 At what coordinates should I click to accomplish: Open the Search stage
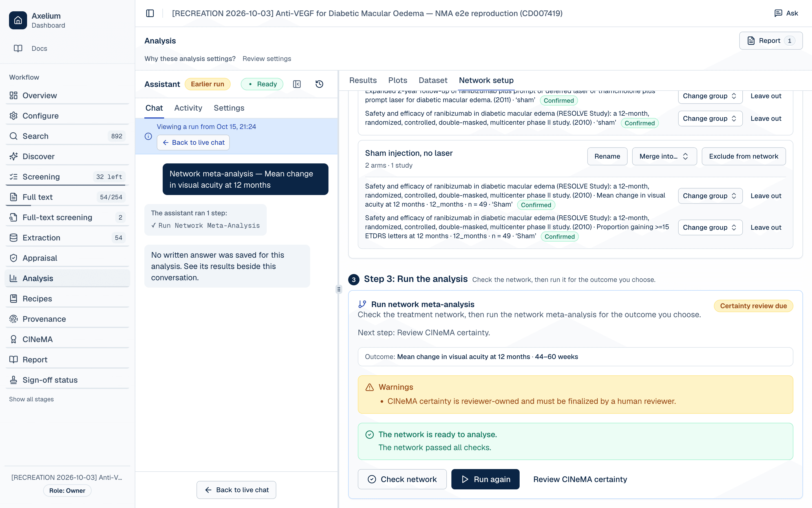click(67, 136)
